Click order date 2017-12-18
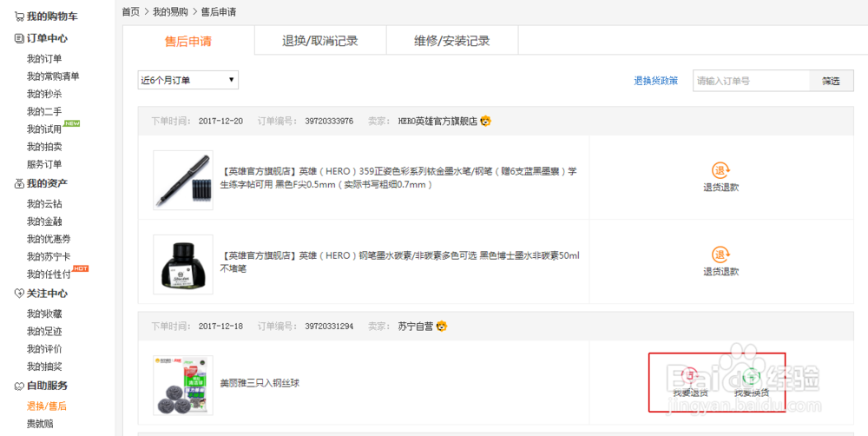The image size is (868, 436). point(220,327)
